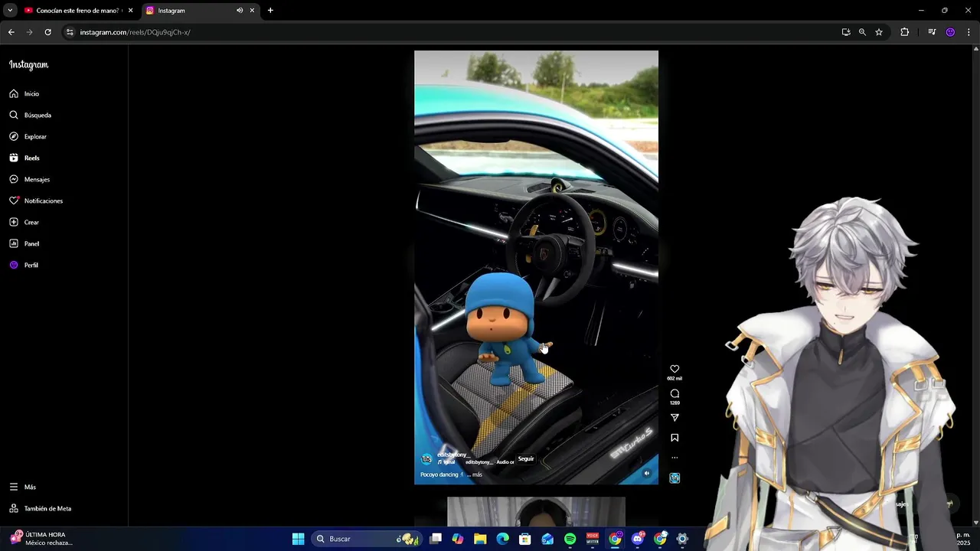
Task: Open Task View on the taskbar
Action: click(x=436, y=539)
